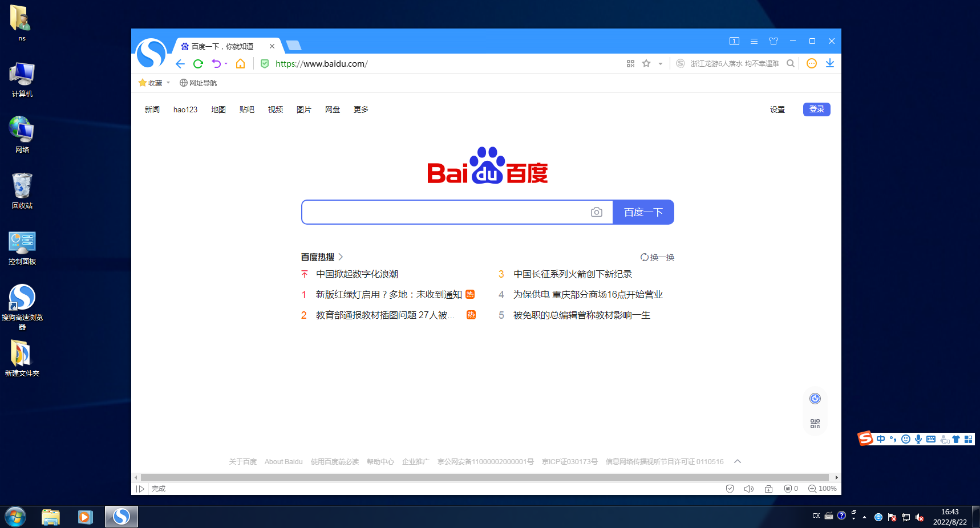The width and height of the screenshot is (980, 528).
Task: Open the skin shirt icon in the title bar
Action: (774, 41)
